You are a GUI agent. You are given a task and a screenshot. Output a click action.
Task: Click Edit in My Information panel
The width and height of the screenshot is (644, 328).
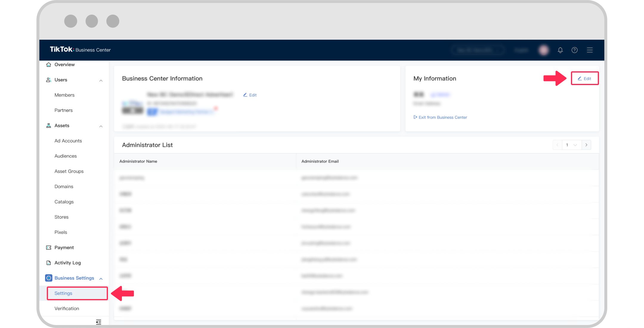coord(584,78)
